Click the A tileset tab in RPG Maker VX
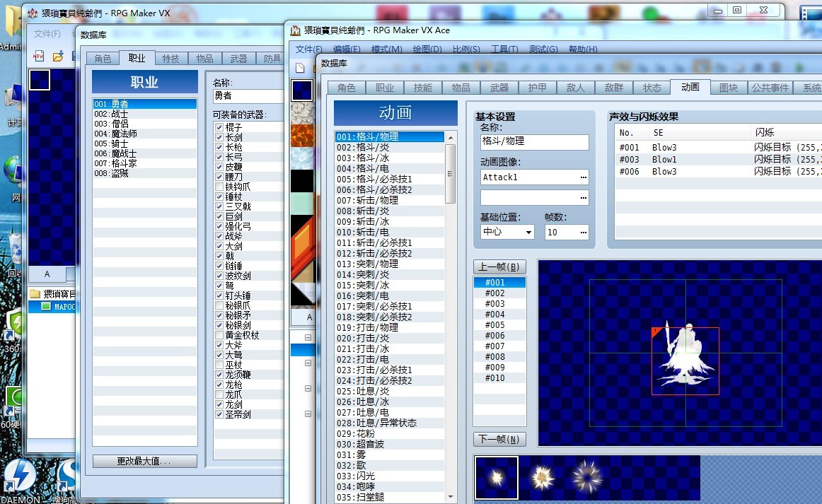Viewport: 822px width, 504px height. (47, 274)
